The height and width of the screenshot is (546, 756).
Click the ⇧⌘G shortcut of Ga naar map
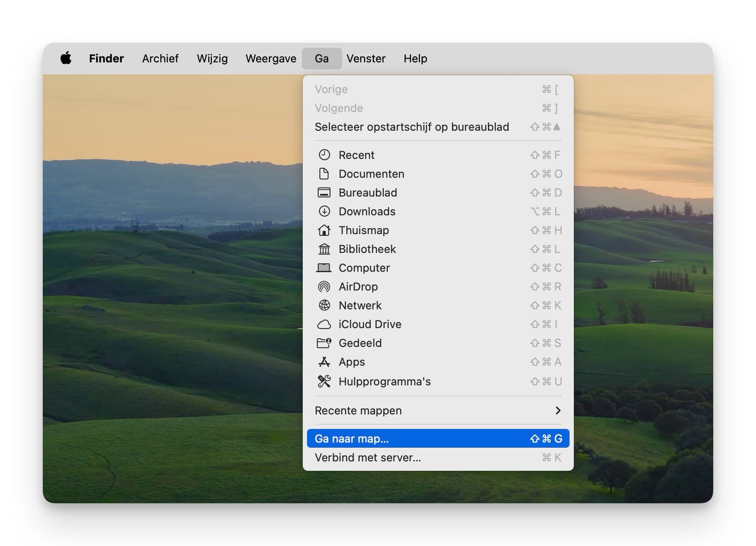pyautogui.click(x=546, y=438)
